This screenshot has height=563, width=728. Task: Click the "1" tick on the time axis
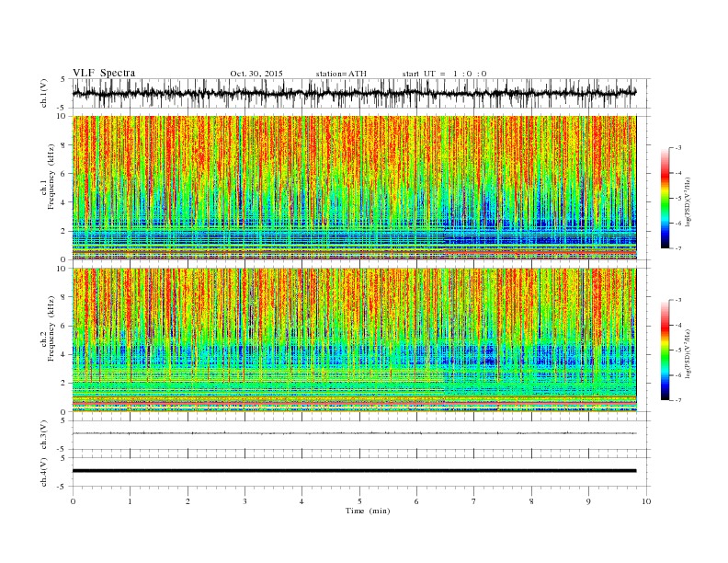click(130, 501)
